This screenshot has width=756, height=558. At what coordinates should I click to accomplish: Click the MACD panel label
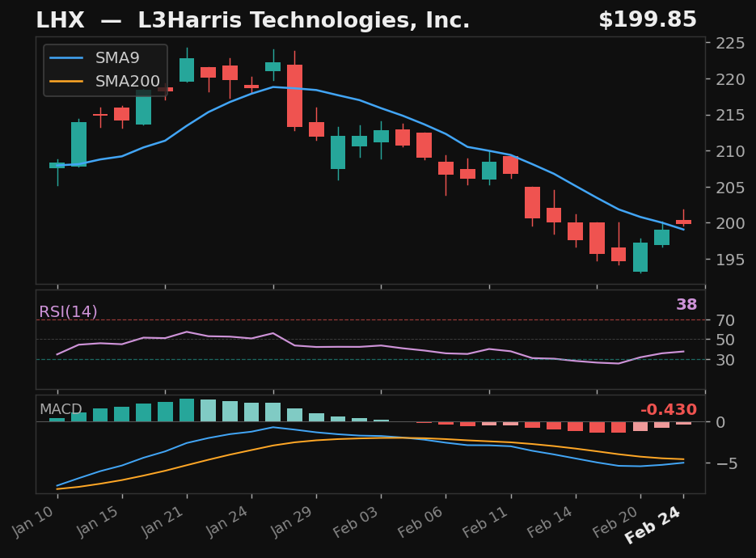point(61,409)
